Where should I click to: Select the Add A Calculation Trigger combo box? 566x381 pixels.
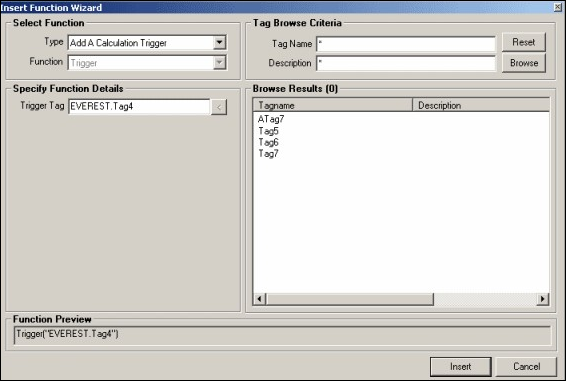pyautogui.click(x=147, y=43)
